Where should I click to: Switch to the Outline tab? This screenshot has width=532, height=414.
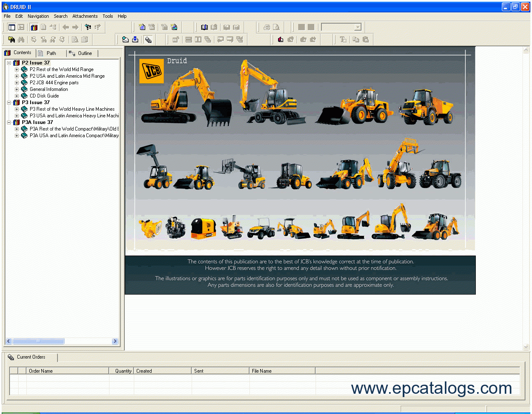[82, 53]
